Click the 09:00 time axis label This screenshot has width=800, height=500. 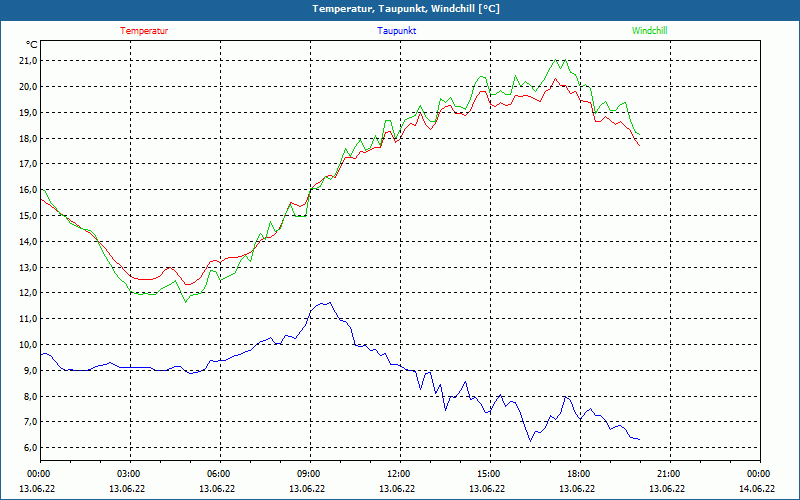click(309, 474)
